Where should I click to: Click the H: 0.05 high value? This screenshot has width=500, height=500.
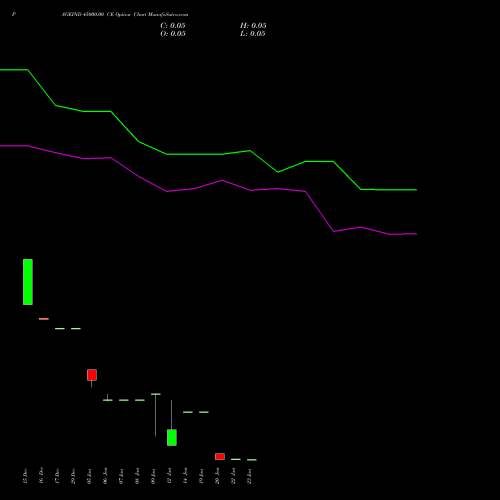(253, 26)
